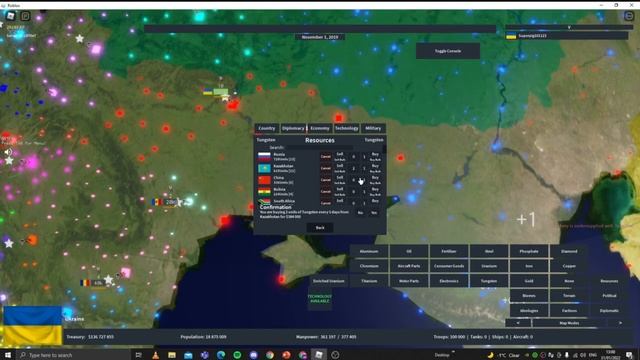
Task: Click the Resources search field
Action: pos(320,147)
